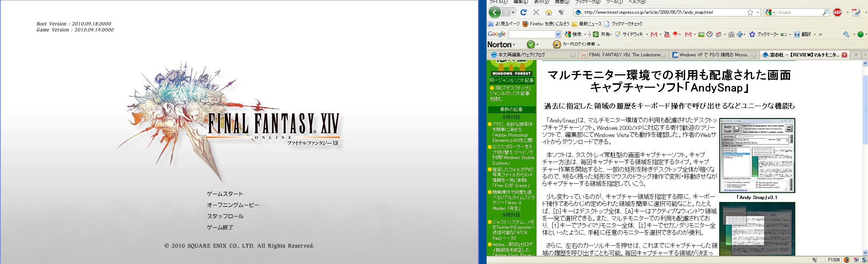This screenshot has width=868, height=264.
Task: Open Army & Maiden 1年生 article link
Action: 513,200
